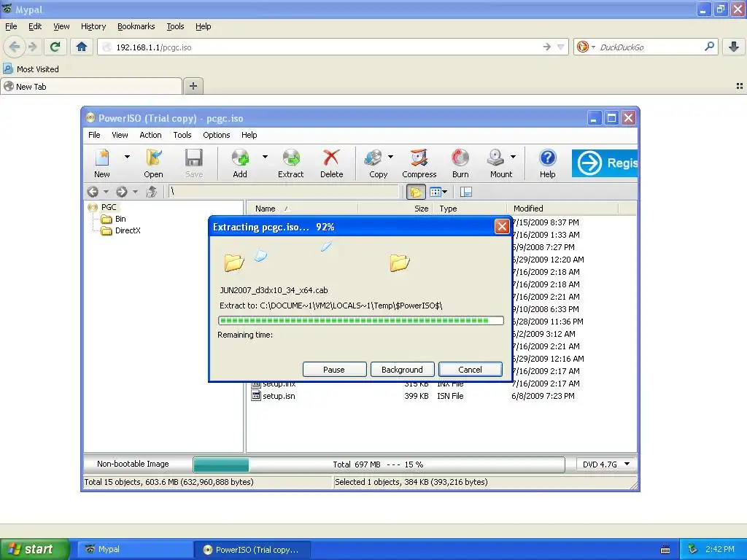
Task: Click the image capacity usage bar
Action: click(379, 464)
